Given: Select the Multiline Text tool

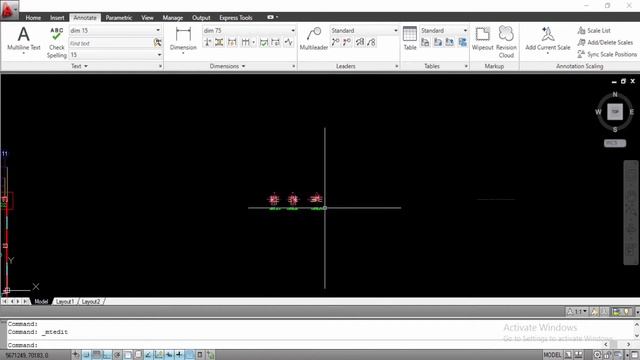Looking at the screenshot, I should point(24,39).
